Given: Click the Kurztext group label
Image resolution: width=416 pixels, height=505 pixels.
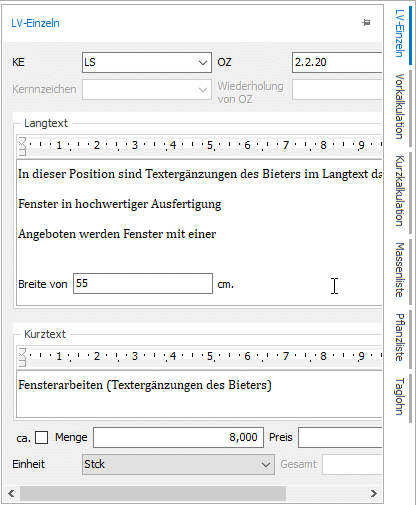Looking at the screenshot, I should (x=45, y=334).
